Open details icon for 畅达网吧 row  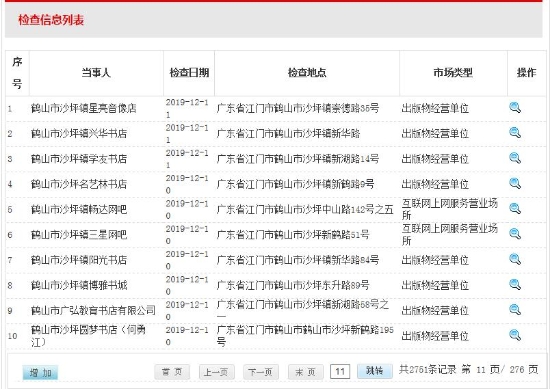pos(515,208)
